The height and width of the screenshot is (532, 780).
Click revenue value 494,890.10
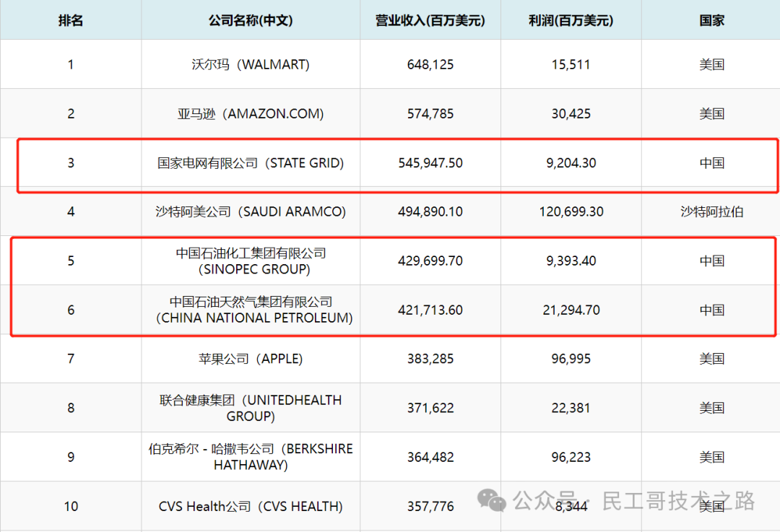click(x=430, y=212)
